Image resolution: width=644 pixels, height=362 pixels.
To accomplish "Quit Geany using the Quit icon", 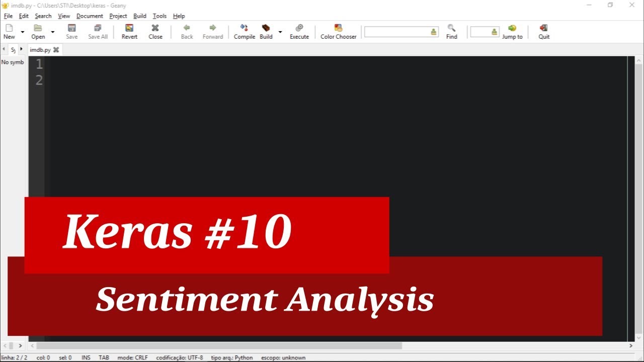I will tap(544, 31).
